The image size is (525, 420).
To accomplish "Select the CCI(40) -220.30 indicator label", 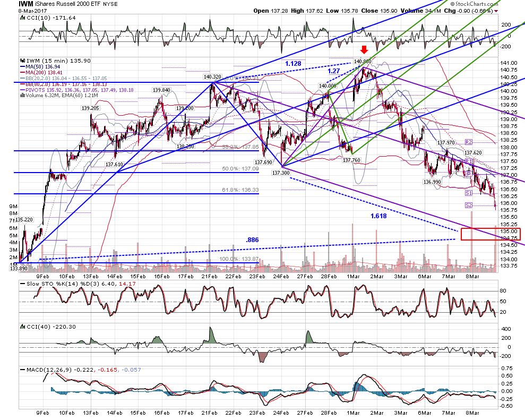I will pos(51,327).
